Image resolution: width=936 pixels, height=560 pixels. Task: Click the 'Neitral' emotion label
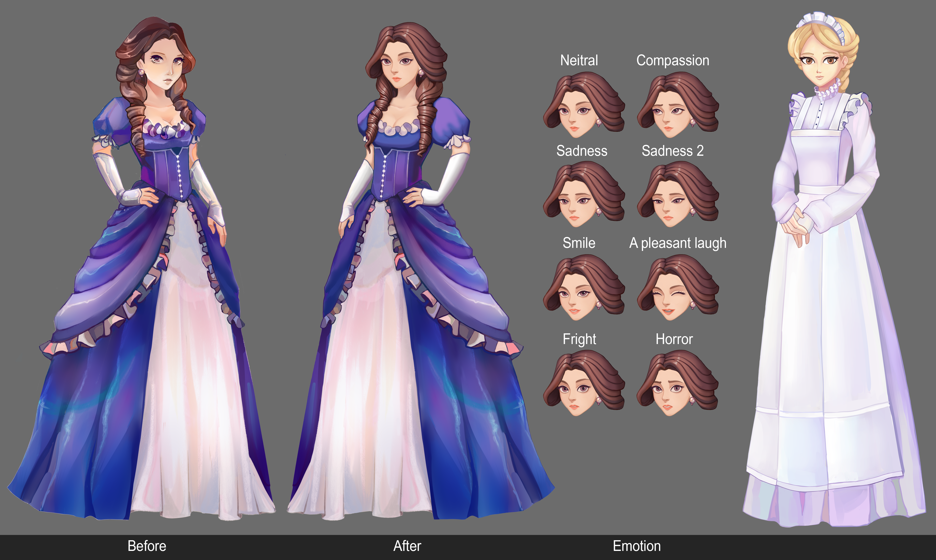[579, 60]
